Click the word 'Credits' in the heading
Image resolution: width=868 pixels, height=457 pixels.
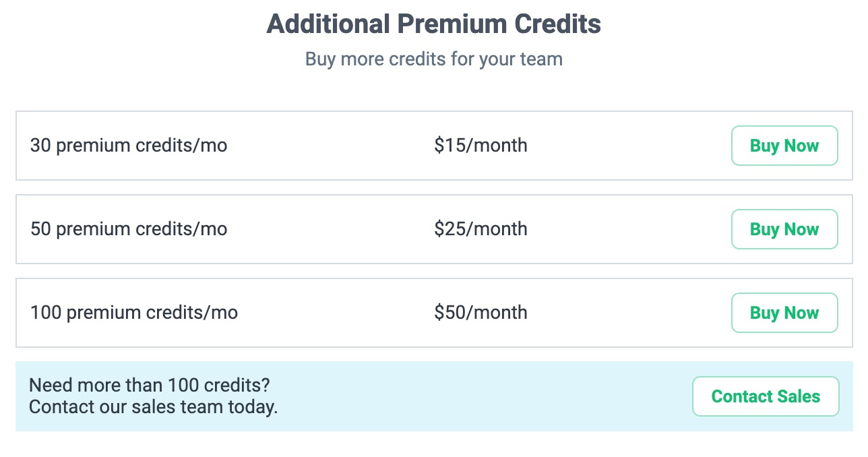(557, 24)
